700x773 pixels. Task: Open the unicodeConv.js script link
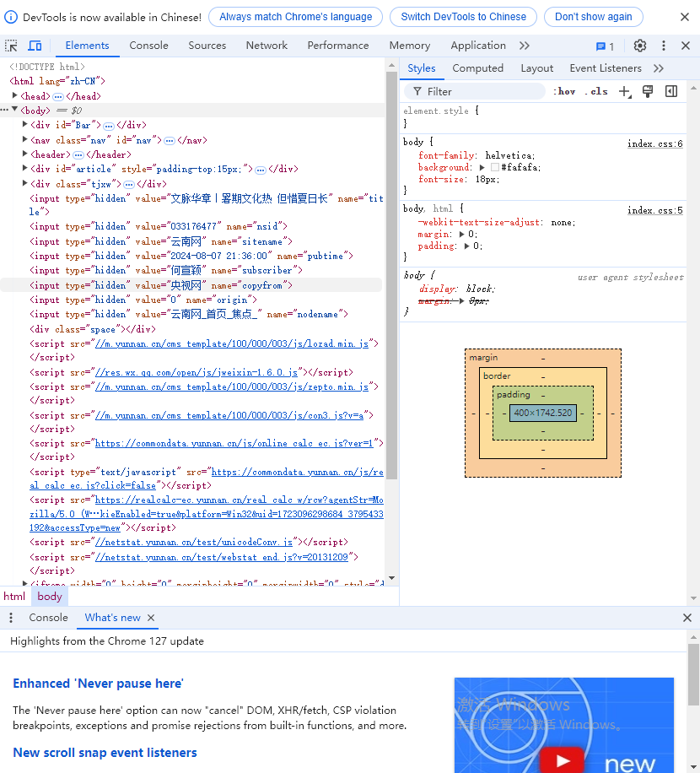pyautogui.click(x=194, y=542)
